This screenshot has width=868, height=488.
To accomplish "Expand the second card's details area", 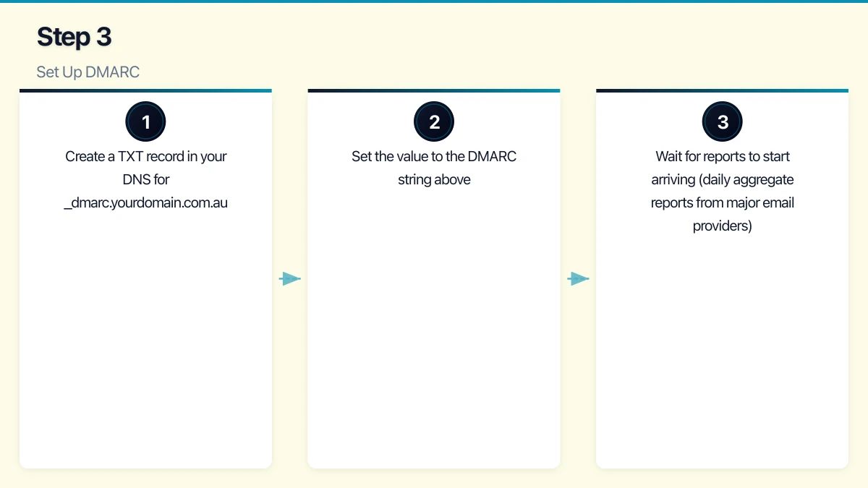I will point(433,325).
